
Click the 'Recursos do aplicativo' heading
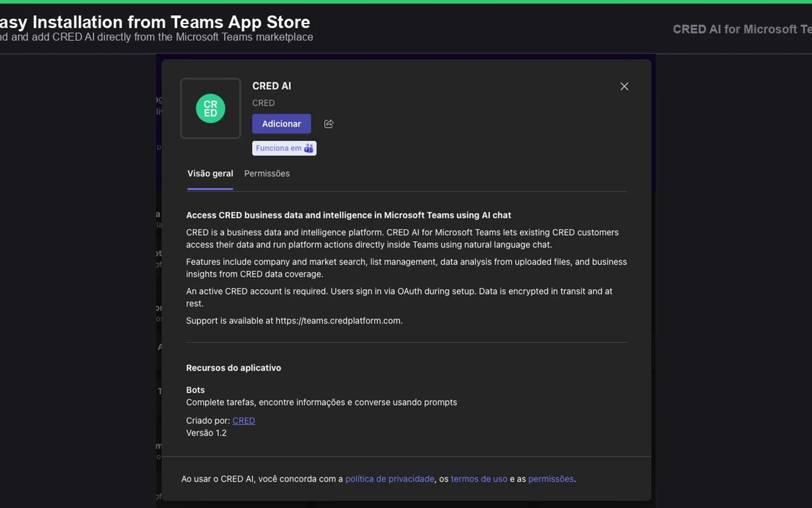[233, 368]
